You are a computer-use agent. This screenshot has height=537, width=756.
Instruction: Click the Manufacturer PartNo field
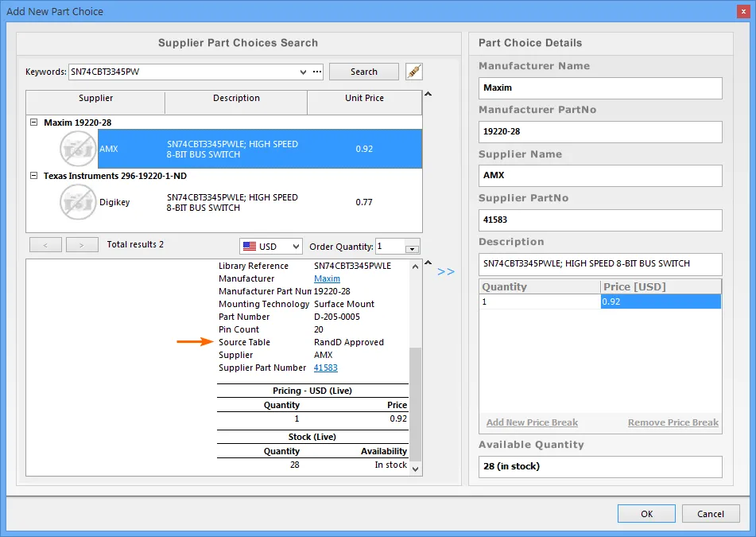point(600,132)
